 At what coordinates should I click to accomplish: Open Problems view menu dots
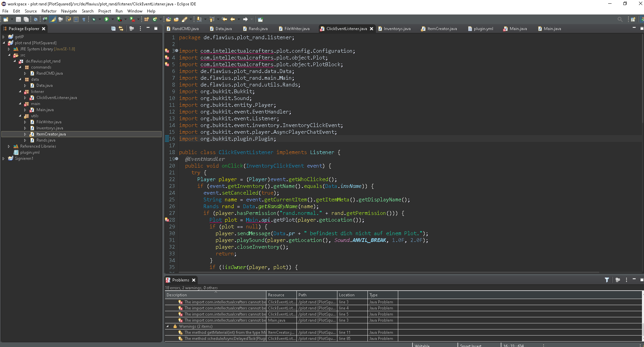(626, 280)
